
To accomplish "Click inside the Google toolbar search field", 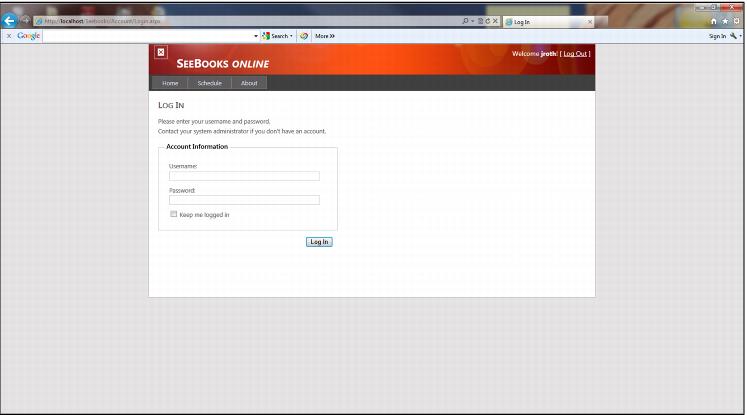I will (x=148, y=36).
